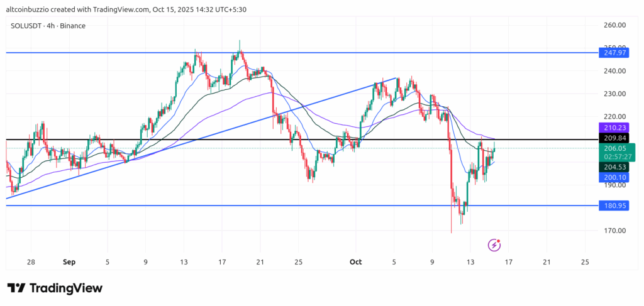Select the 204.53 moving average label

(612, 167)
